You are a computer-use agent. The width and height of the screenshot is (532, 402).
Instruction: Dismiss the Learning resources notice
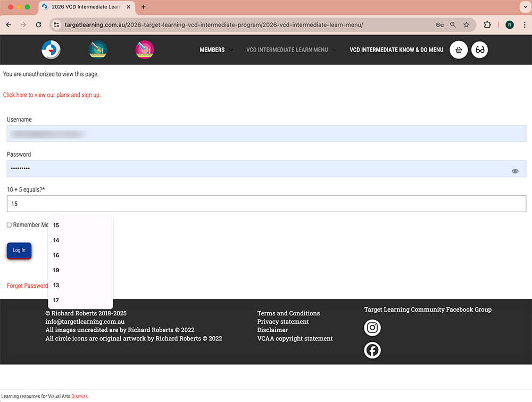(x=79, y=397)
